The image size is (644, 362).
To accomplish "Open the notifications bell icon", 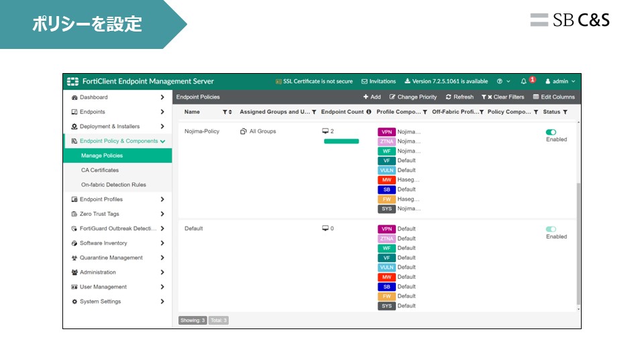I will click(524, 81).
